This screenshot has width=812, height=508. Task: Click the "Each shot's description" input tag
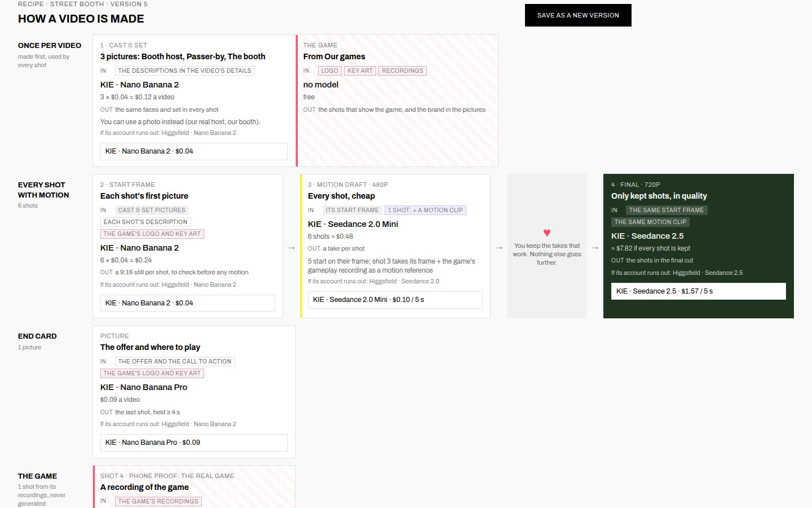coord(145,222)
